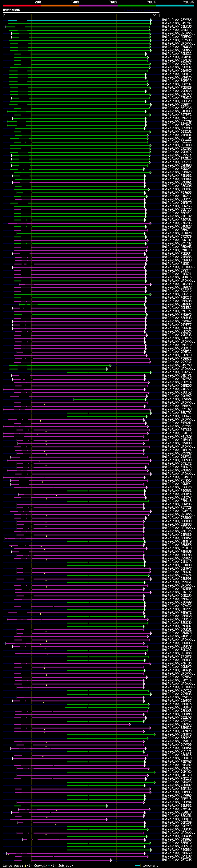Click the 'Large gaps' legend text

pyautogui.click(x=13, y=865)
